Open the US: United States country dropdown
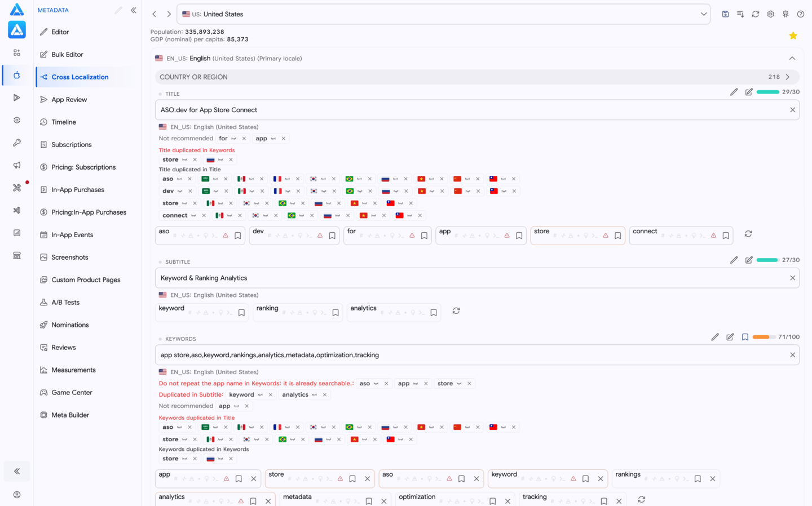 pyautogui.click(x=444, y=14)
